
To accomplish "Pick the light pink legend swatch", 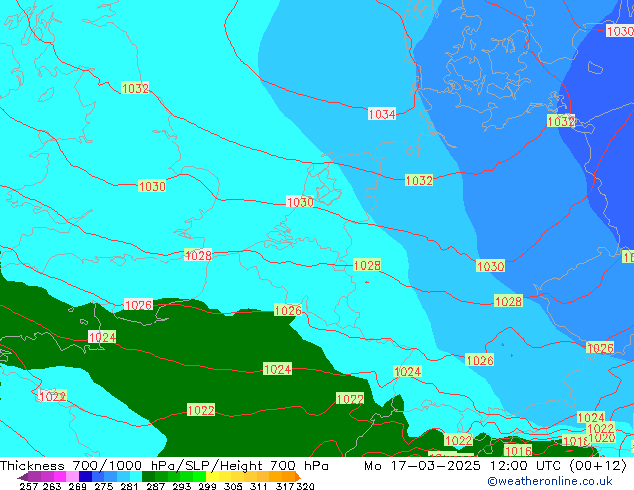I will tap(72, 476).
